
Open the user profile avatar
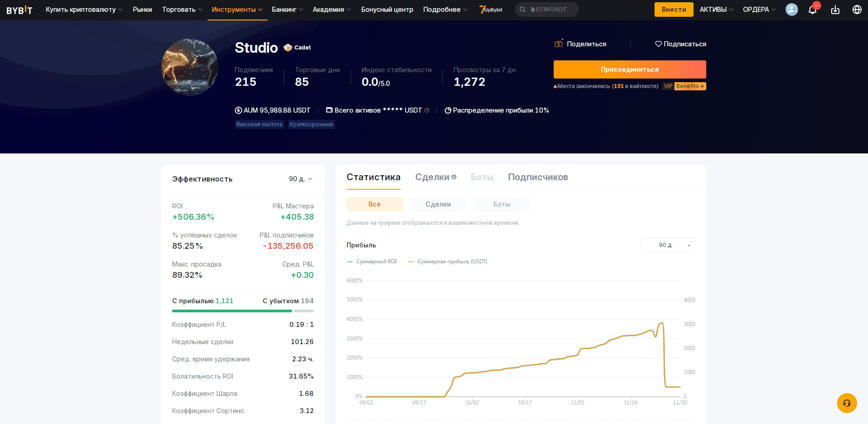(792, 10)
